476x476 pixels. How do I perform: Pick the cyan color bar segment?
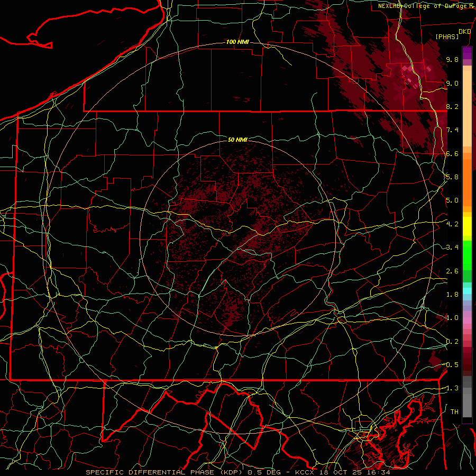pos(467,291)
